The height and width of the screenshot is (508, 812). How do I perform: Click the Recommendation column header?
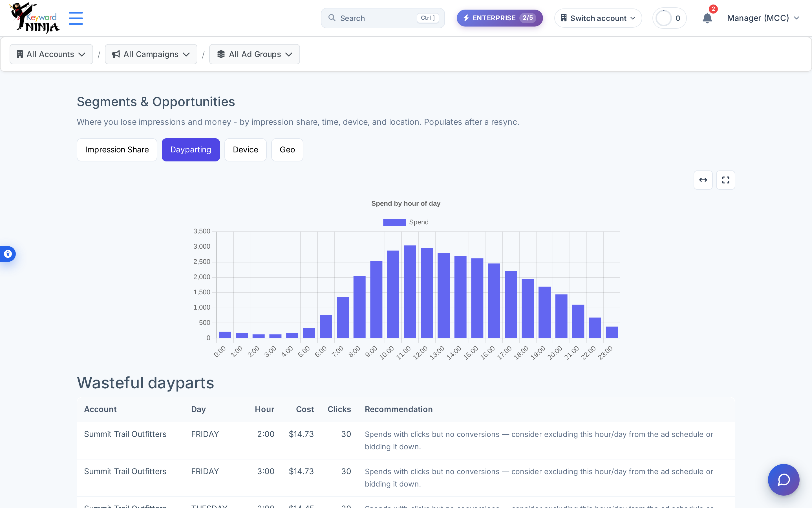399,409
